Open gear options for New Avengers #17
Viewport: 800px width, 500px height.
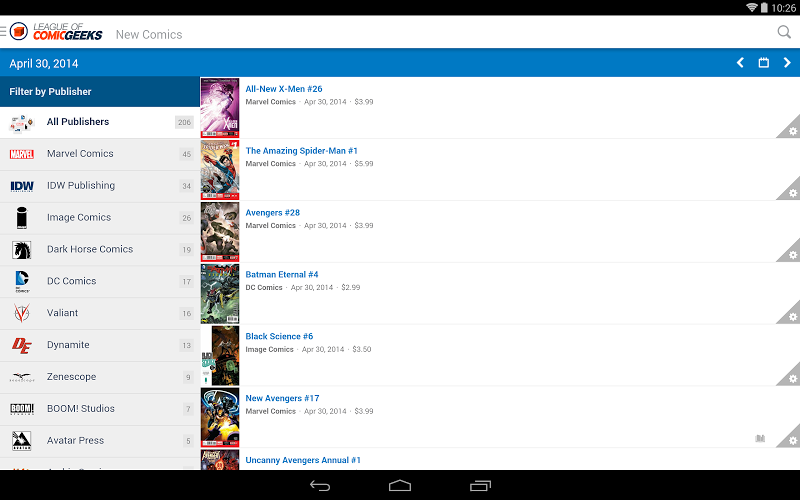point(792,439)
